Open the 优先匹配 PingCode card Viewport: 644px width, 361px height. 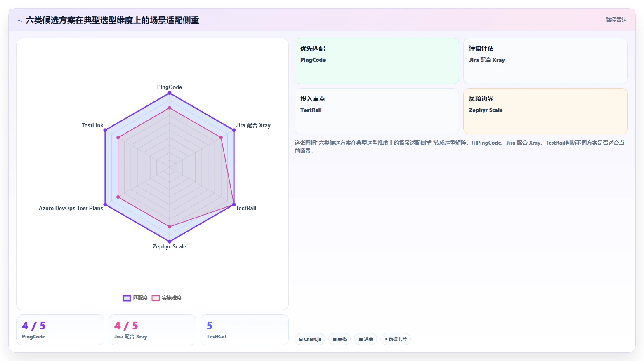(377, 61)
